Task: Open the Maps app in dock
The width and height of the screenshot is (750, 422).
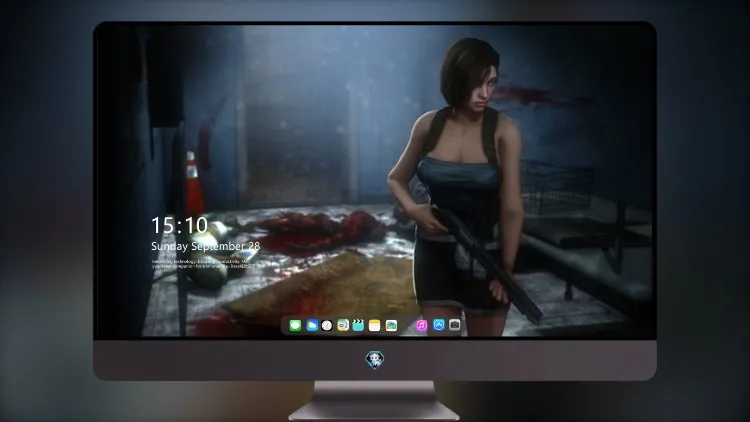Action: coord(343,325)
